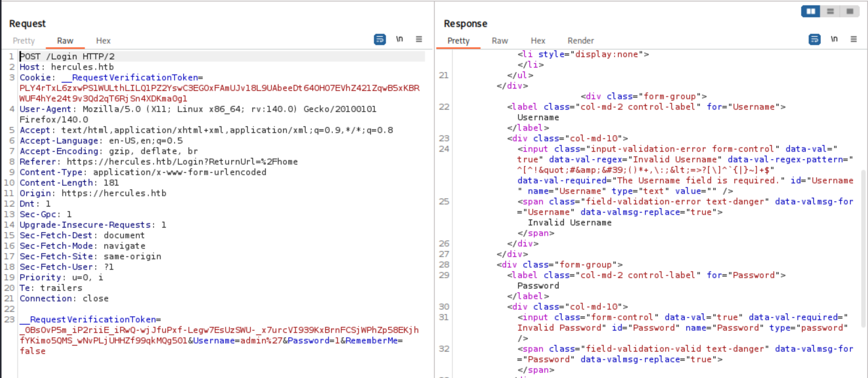
Task: Toggle non-printable characters \n in Response panel
Action: point(834,39)
